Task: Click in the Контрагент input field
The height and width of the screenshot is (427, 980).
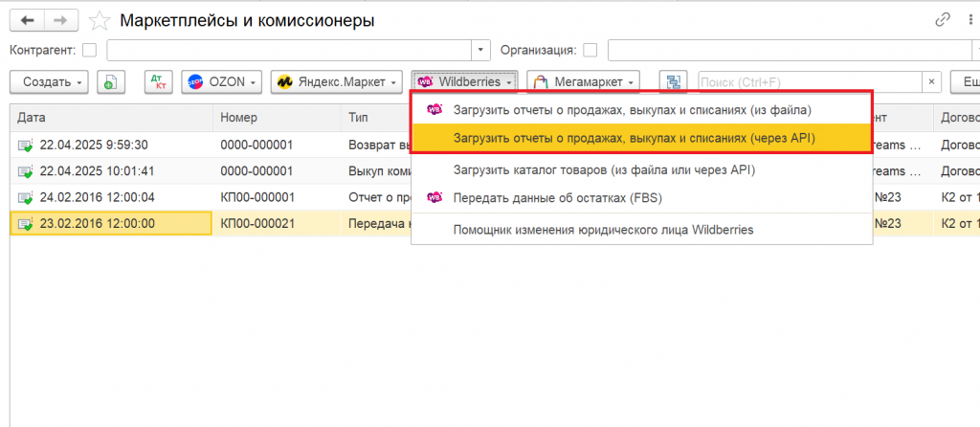Action: click(289, 50)
